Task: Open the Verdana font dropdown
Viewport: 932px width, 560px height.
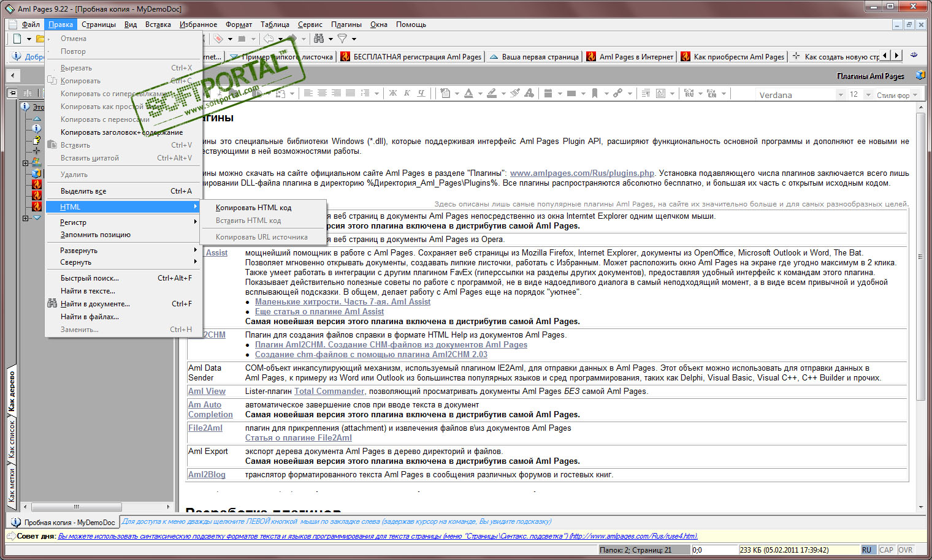Action: [841, 95]
